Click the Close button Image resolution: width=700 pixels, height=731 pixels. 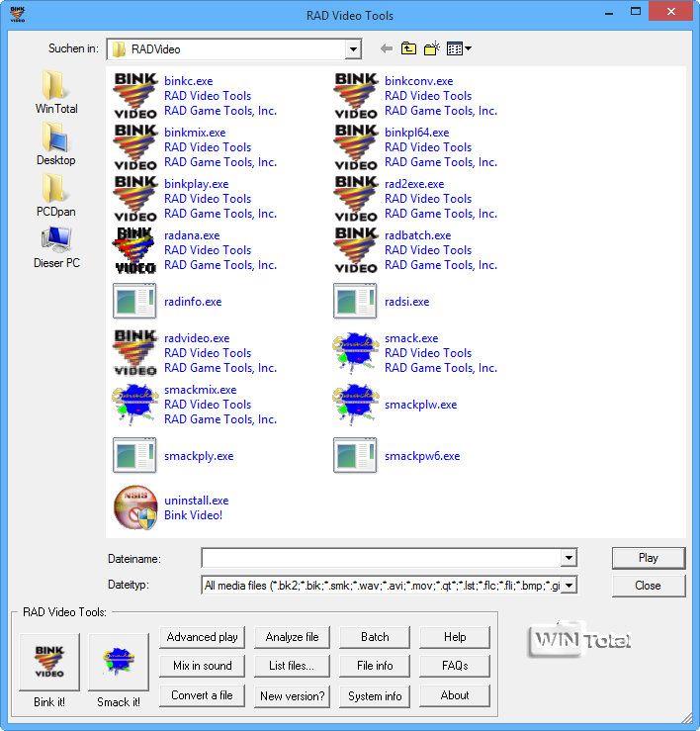649,586
